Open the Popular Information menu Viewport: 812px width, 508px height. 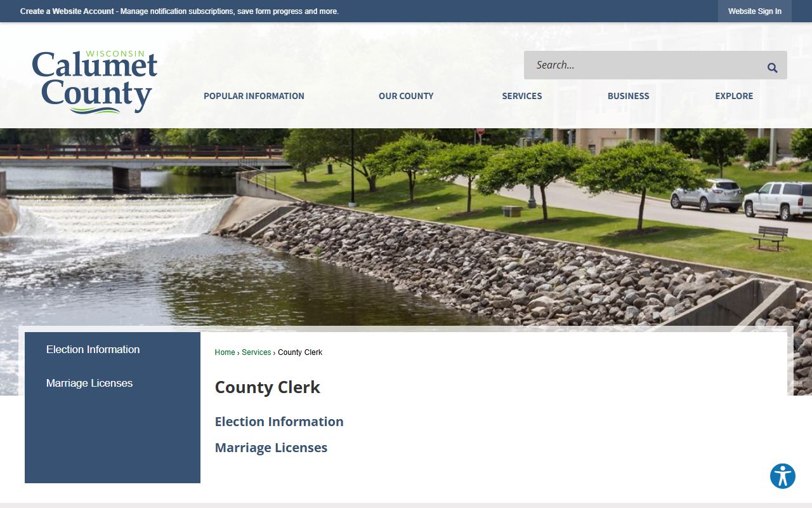pyautogui.click(x=254, y=96)
